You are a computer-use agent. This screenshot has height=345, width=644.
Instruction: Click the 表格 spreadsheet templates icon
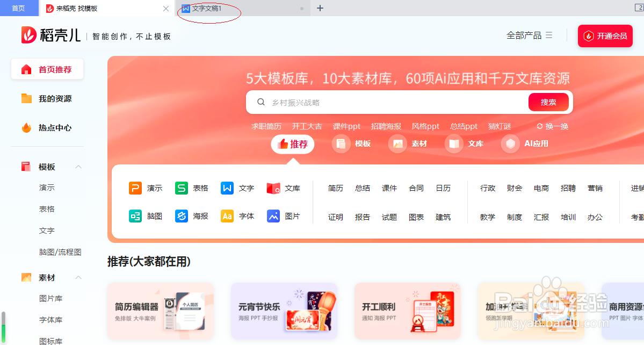pyautogui.click(x=181, y=188)
